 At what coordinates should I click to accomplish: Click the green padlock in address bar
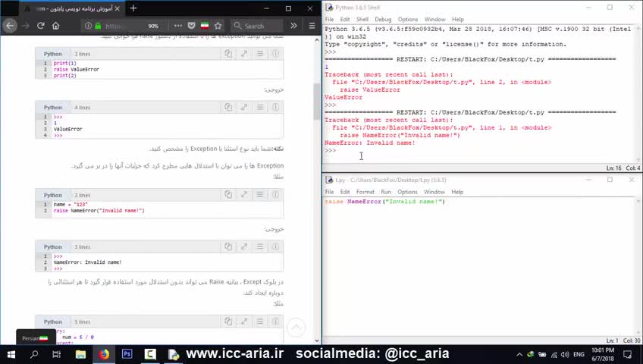(x=98, y=26)
